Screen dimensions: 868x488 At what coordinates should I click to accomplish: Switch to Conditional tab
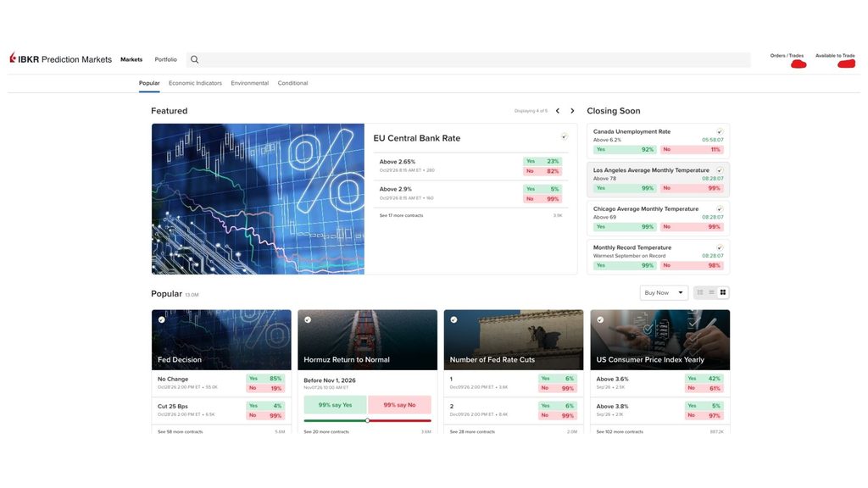point(292,83)
